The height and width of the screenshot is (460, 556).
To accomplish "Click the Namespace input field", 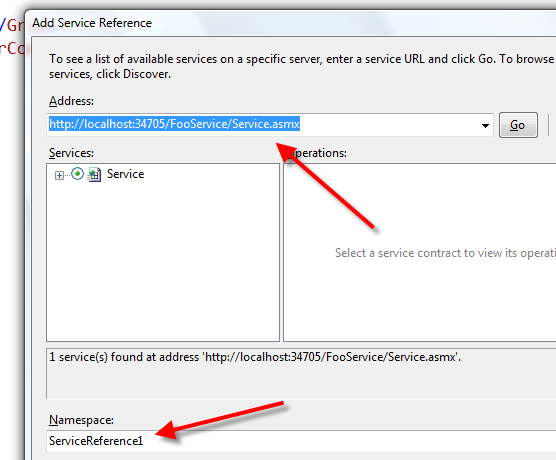I will pos(301,441).
